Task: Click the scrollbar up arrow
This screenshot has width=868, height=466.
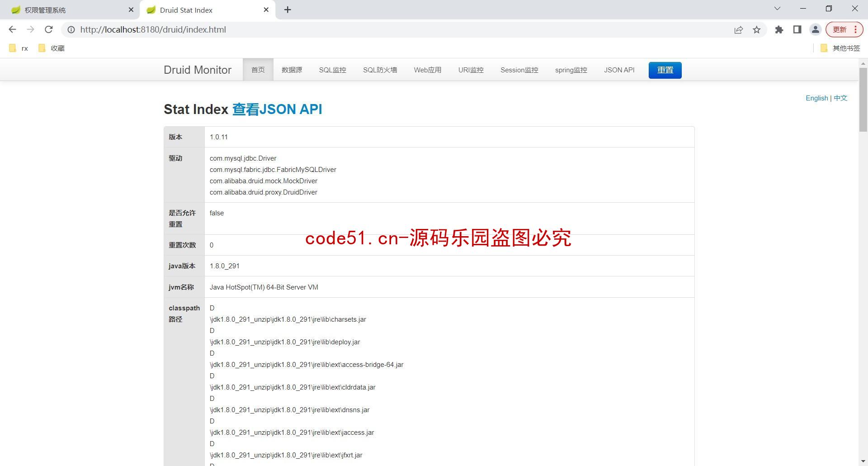Action: pyautogui.click(x=863, y=63)
